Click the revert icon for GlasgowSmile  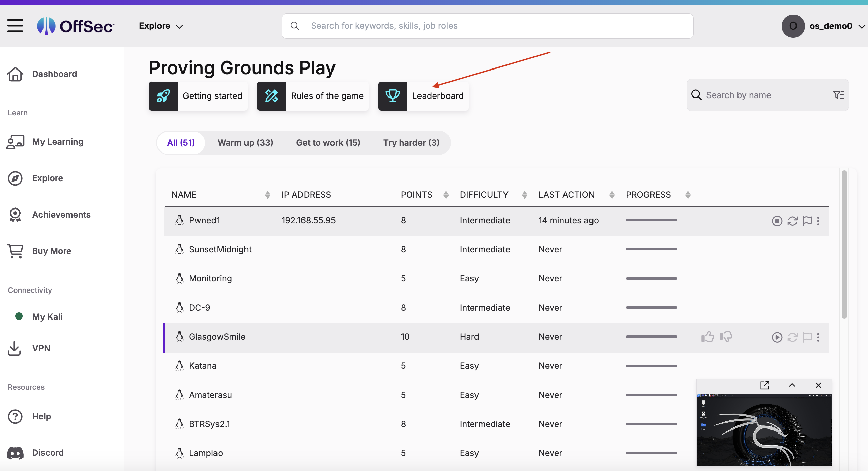(x=792, y=337)
